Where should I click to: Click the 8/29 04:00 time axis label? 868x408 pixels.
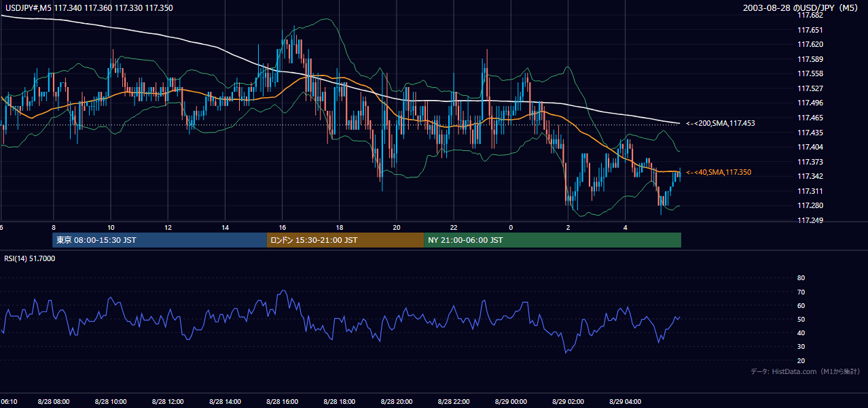coord(625,402)
